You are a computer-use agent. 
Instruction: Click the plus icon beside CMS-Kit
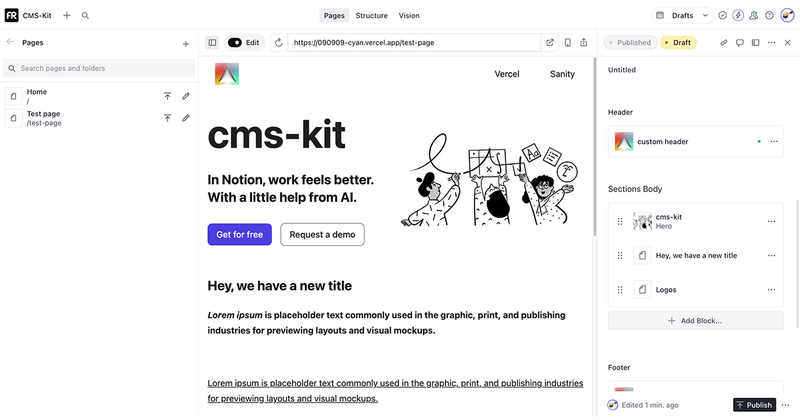(x=67, y=15)
